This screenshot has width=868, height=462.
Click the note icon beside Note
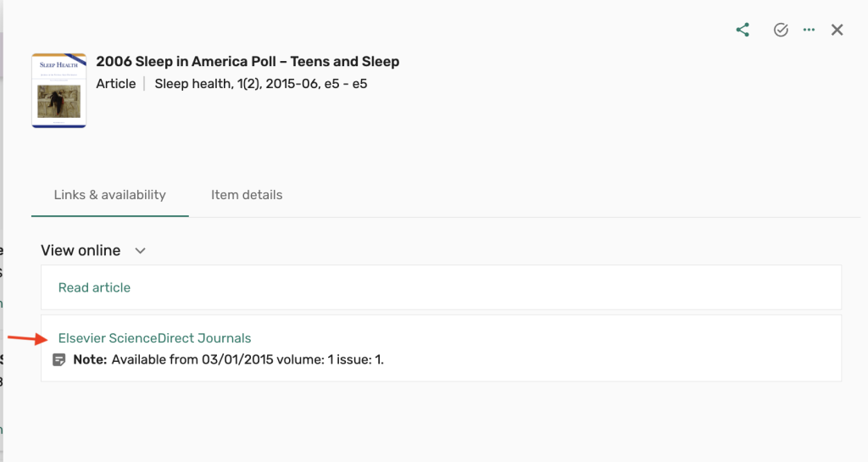pos(59,359)
